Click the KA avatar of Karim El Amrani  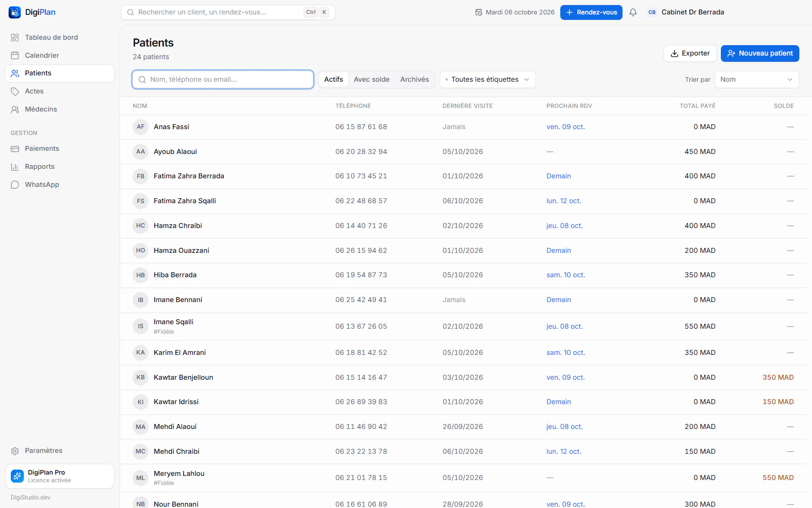[140, 353]
